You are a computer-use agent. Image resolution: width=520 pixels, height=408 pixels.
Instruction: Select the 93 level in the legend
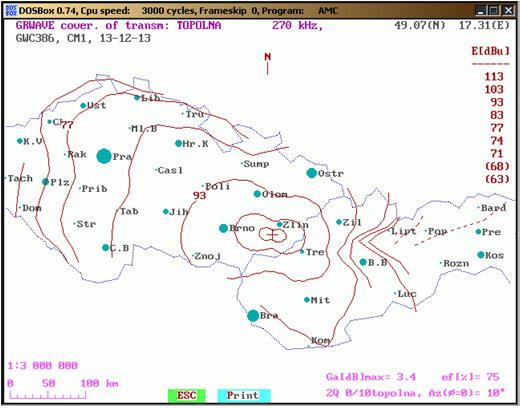tap(497, 102)
